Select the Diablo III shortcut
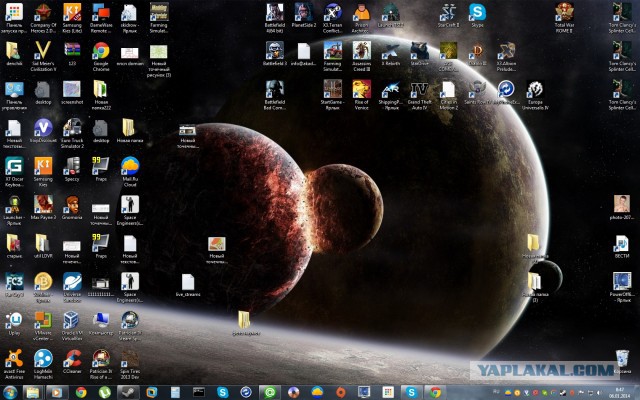Screen dimensions: 640x400 pyautogui.click(x=478, y=53)
